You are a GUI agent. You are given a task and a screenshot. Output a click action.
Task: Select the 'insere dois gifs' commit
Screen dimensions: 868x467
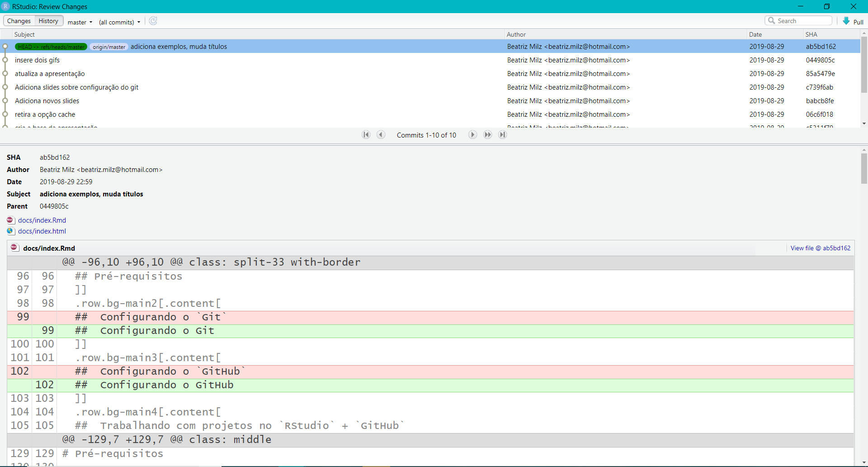pyautogui.click(x=37, y=60)
